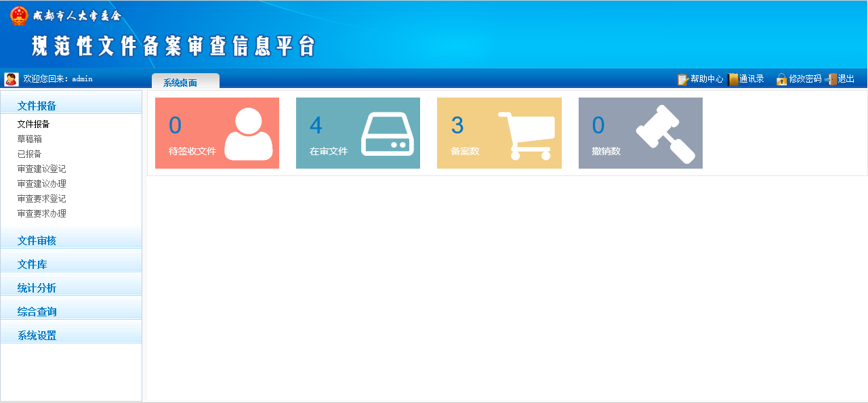Click the number 3 on 备案数 card
868x403 pixels.
[x=457, y=126]
